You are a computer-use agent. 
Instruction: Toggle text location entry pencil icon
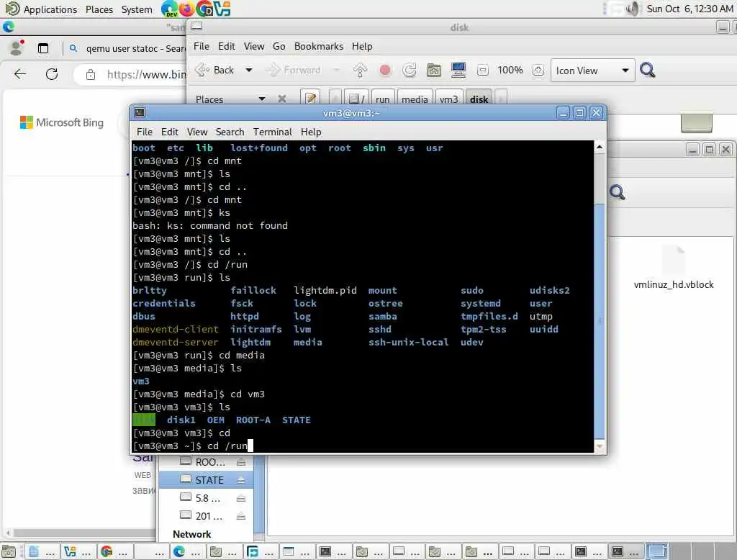pyautogui.click(x=310, y=99)
